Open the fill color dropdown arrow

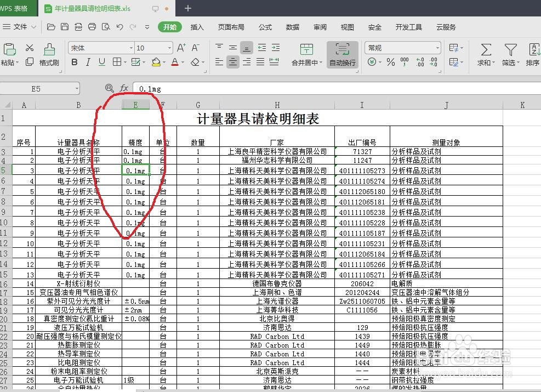(164, 63)
